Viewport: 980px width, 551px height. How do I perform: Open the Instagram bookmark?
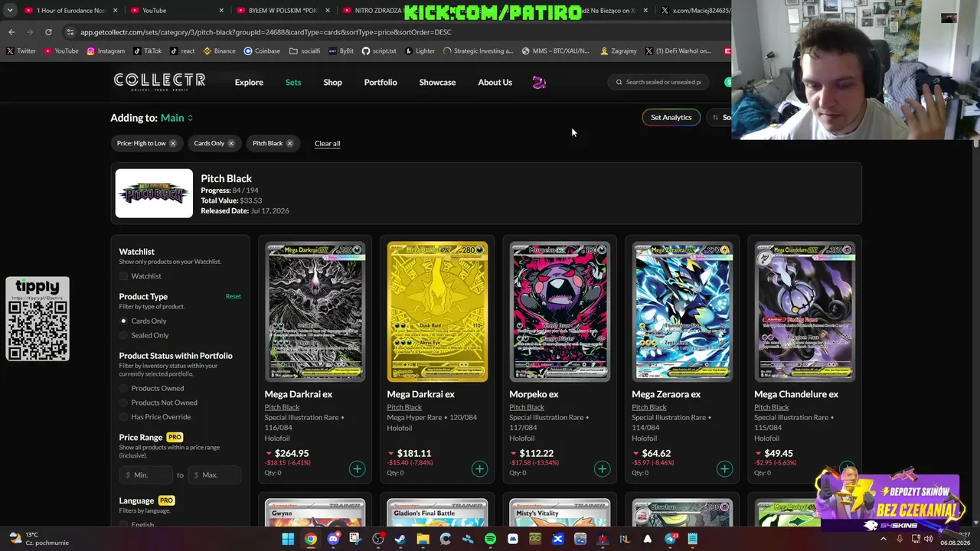(106, 51)
